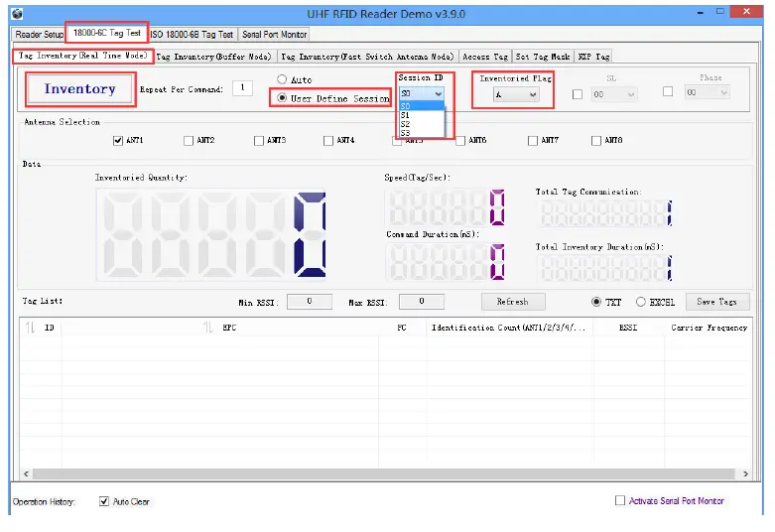The width and height of the screenshot is (775, 532).
Task: Open the Serial Port Monitor tab
Action: [274, 34]
